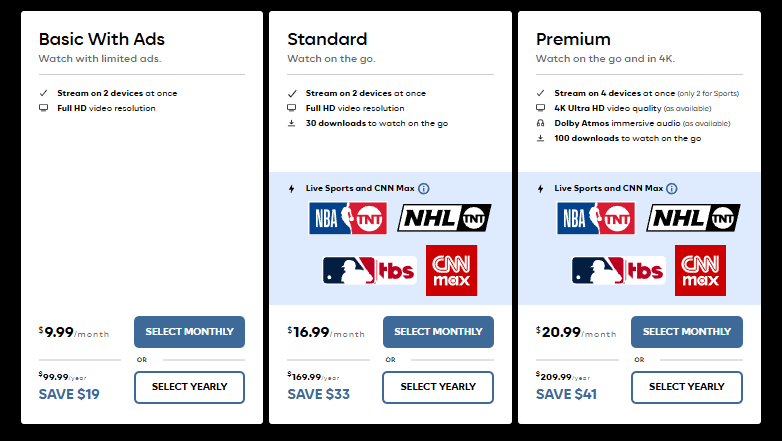This screenshot has height=441, width=782.
Task: Select Yearly for the Standard plan
Action: (438, 387)
